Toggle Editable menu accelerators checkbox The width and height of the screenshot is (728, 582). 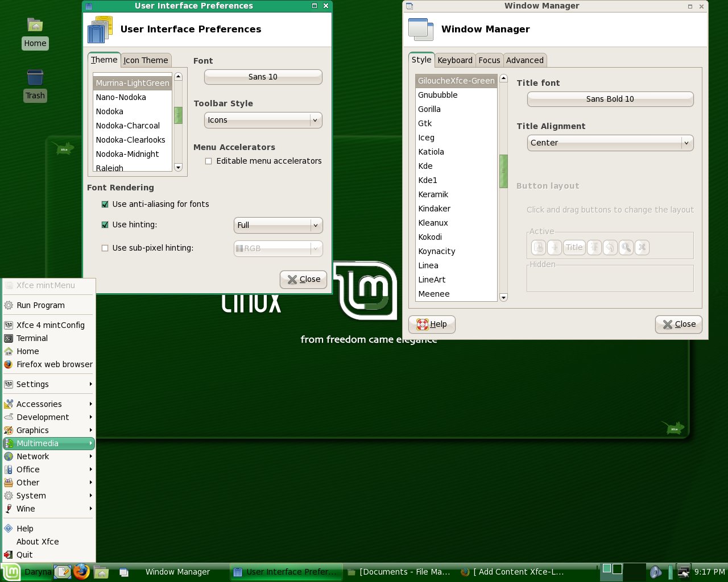tap(208, 161)
